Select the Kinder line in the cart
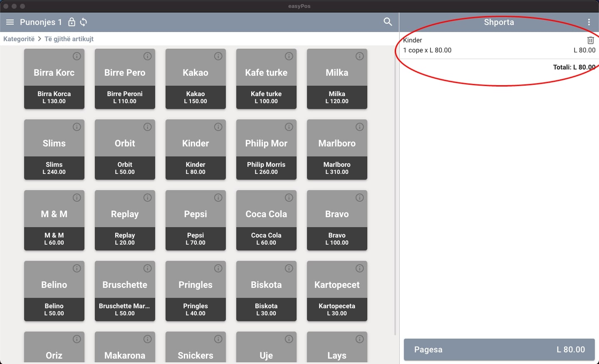Viewport: 599px width, 364px height. click(478, 45)
